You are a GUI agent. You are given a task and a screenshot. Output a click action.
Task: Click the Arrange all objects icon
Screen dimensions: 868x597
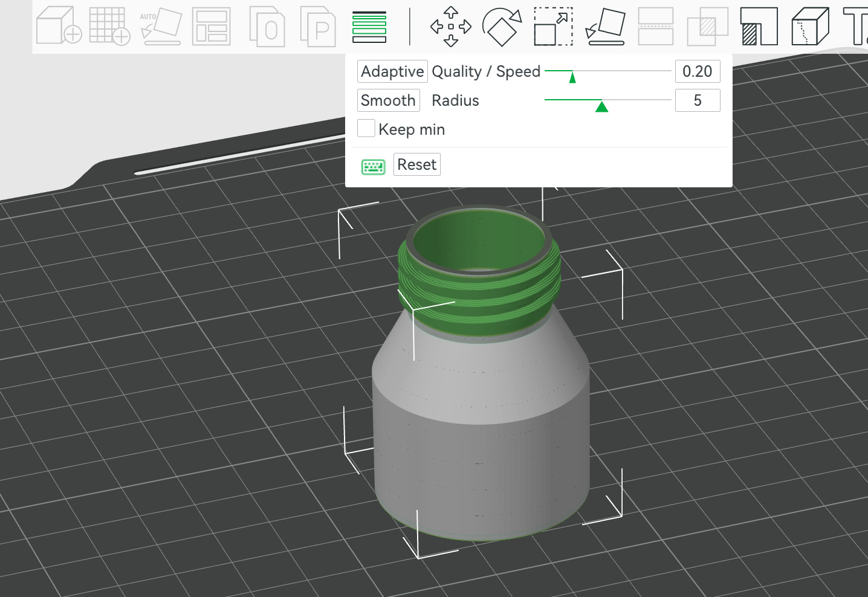(211, 27)
